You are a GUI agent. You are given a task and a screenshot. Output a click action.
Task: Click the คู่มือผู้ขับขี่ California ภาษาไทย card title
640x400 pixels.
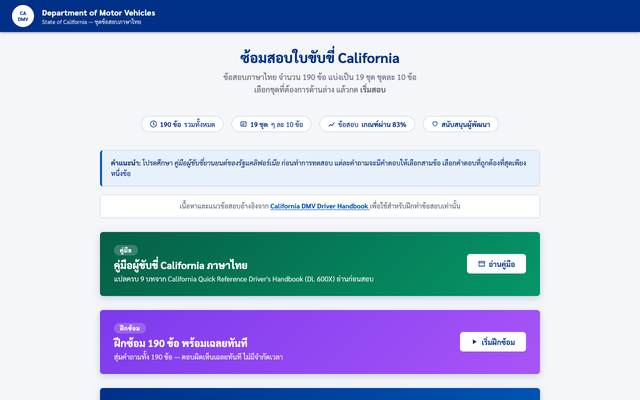tap(180, 265)
